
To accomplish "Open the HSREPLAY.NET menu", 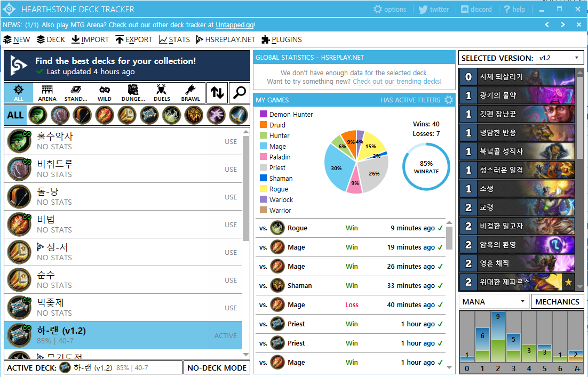I will click(x=225, y=39).
